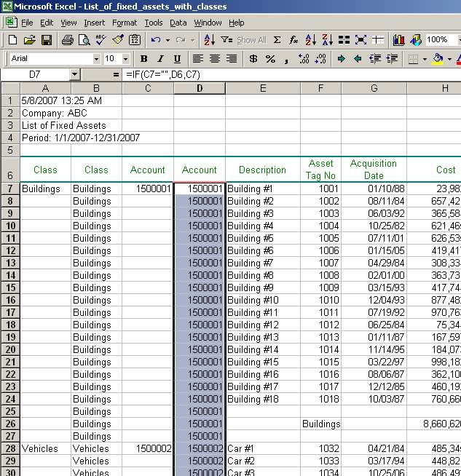
Task: Select the Format Painter brush
Action: 118,40
